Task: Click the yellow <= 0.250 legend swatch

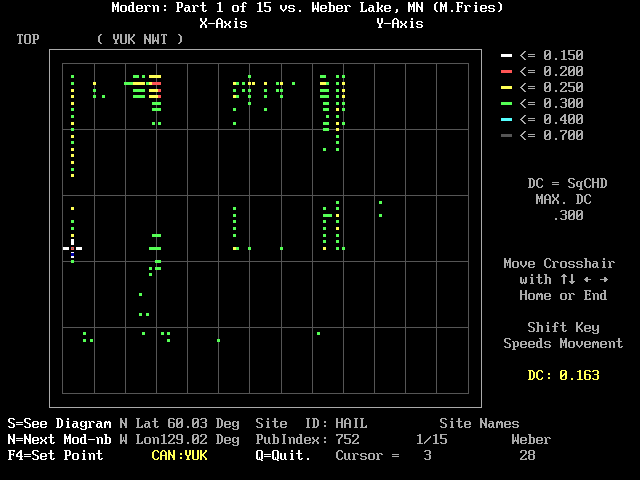Action: tap(506, 87)
